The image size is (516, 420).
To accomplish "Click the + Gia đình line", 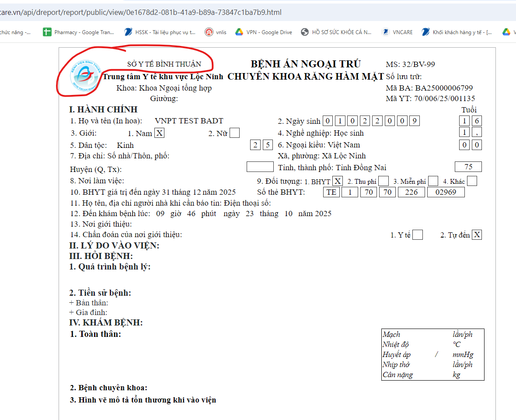I will tap(88, 312).
